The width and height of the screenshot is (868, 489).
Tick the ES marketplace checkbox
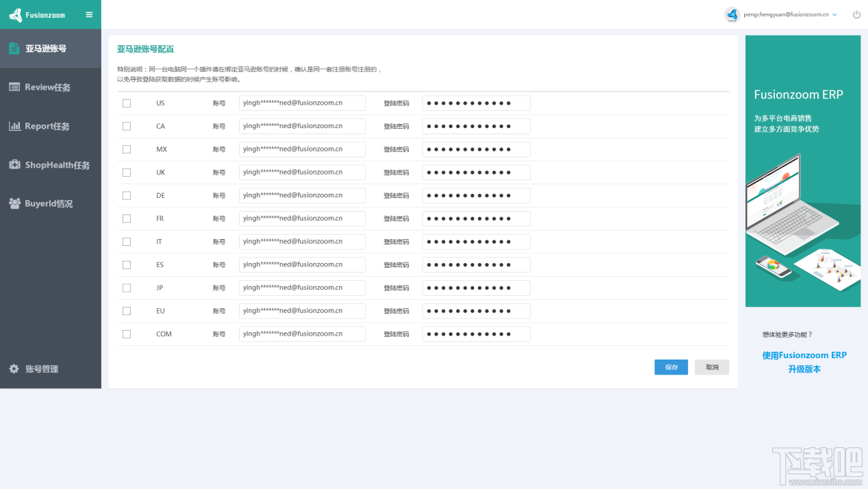pos(127,264)
